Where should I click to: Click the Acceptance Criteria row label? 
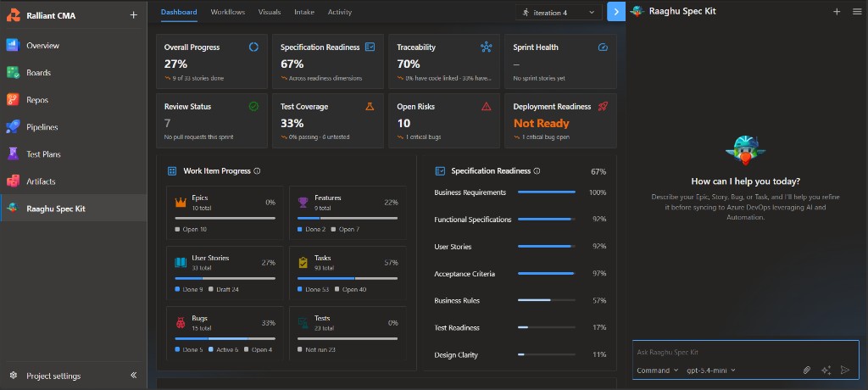[465, 274]
